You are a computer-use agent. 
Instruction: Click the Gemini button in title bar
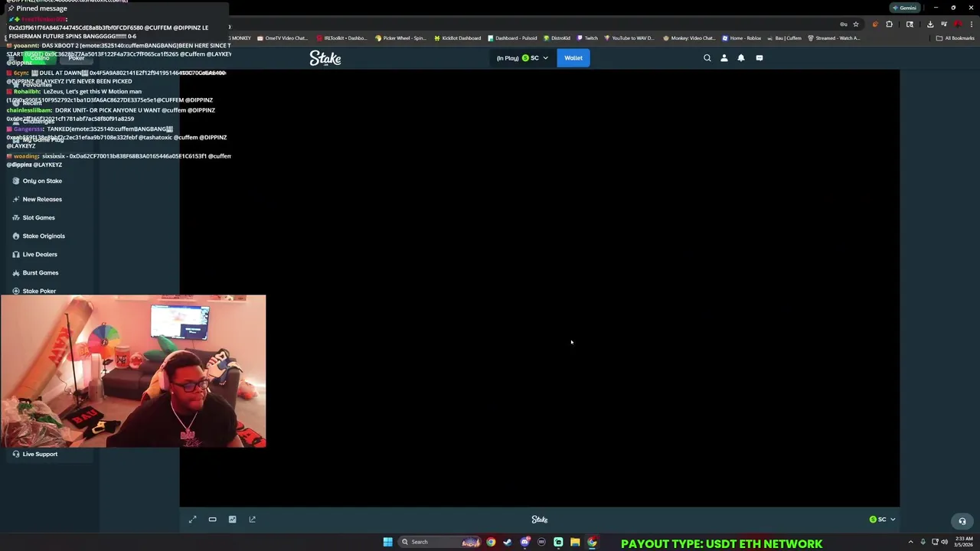tap(905, 8)
